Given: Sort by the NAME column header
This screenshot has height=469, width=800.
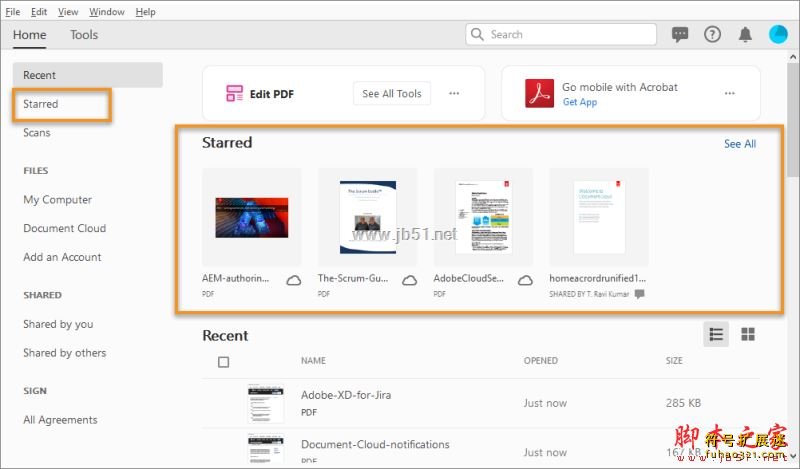Looking at the screenshot, I should pyautogui.click(x=313, y=361).
